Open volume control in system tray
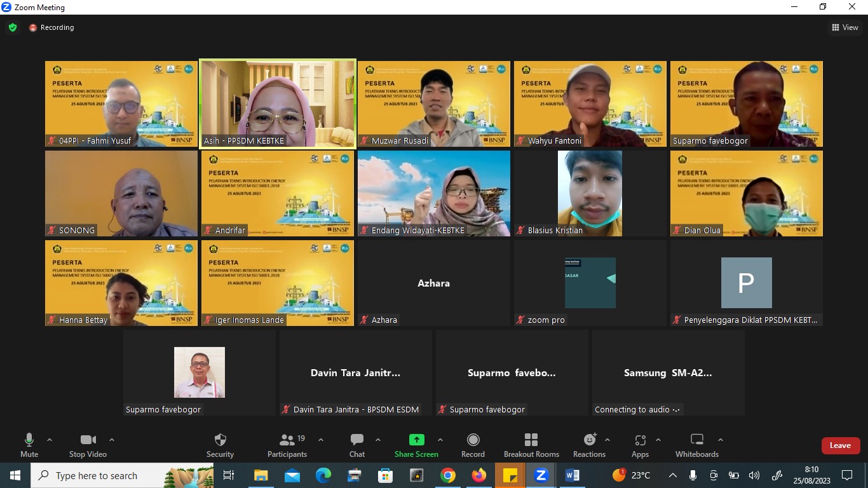This screenshot has height=488, width=868. [754, 475]
